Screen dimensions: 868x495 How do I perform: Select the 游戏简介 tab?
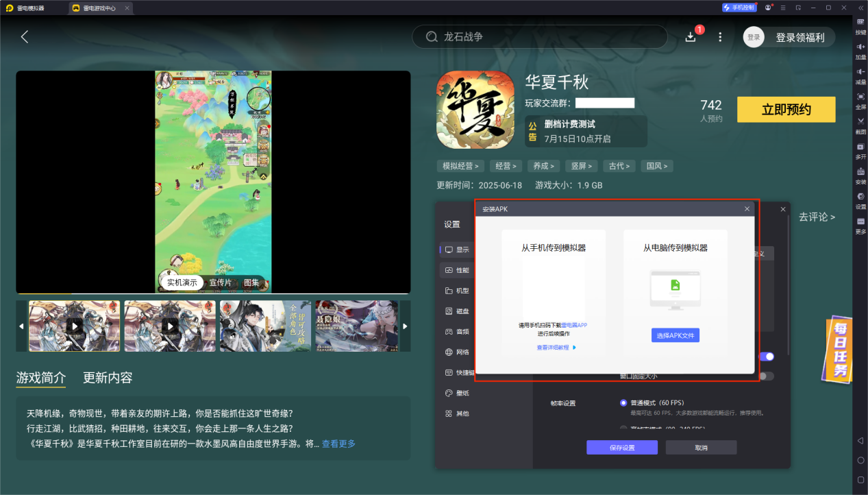pos(41,378)
